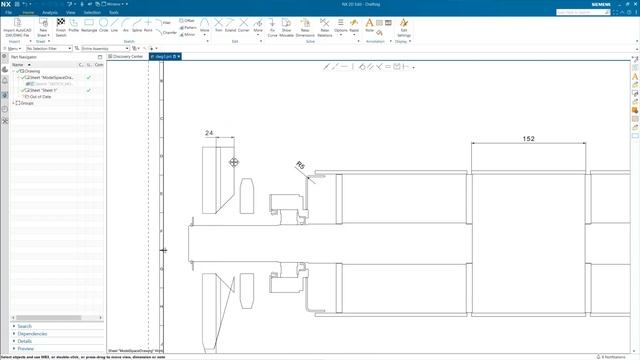Toggle checkmark of Sheet "Sheet 1" row
Image resolution: width=640 pixels, height=360 pixels.
[23, 90]
